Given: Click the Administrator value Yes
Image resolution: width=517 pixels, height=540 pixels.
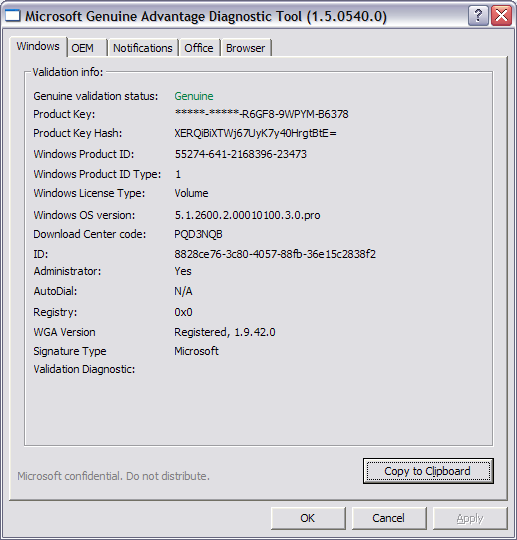Looking at the screenshot, I should click(183, 271).
